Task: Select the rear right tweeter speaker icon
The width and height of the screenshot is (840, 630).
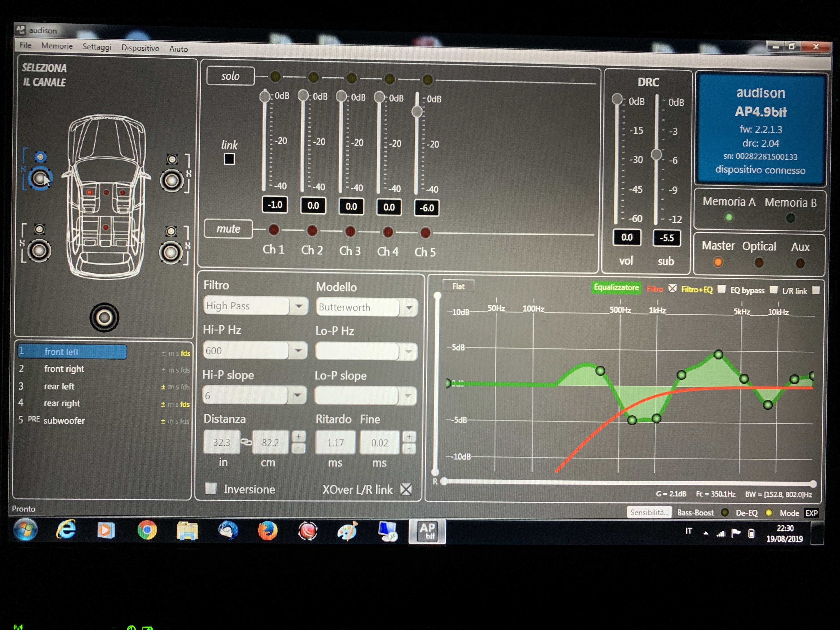Action: (x=171, y=231)
